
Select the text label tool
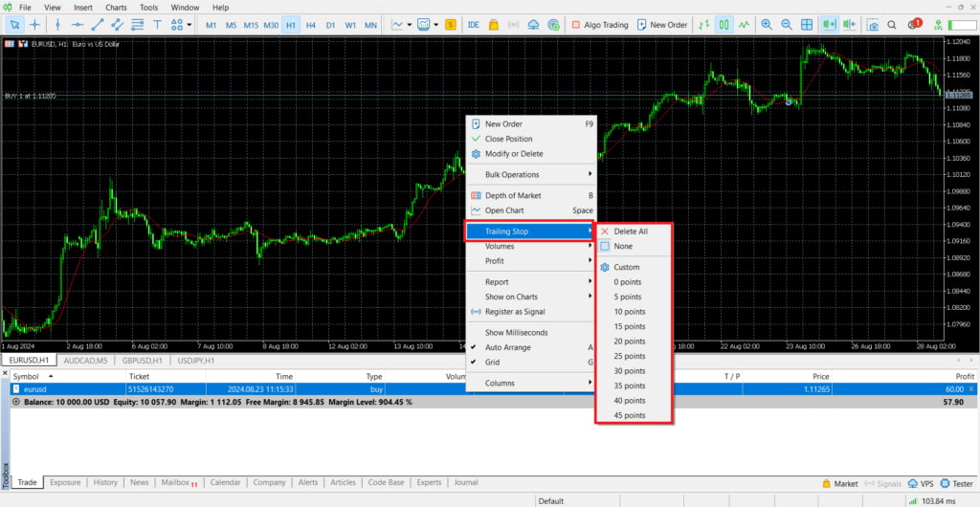158,25
